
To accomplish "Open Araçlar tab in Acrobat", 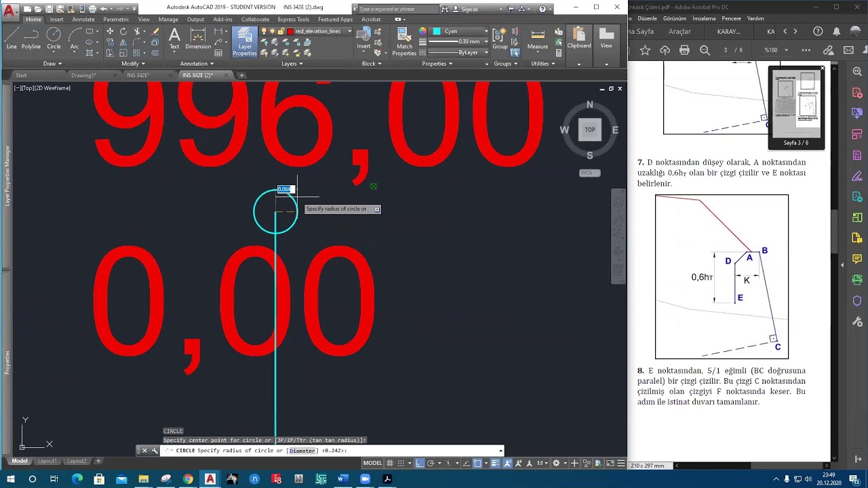I will coord(679,31).
